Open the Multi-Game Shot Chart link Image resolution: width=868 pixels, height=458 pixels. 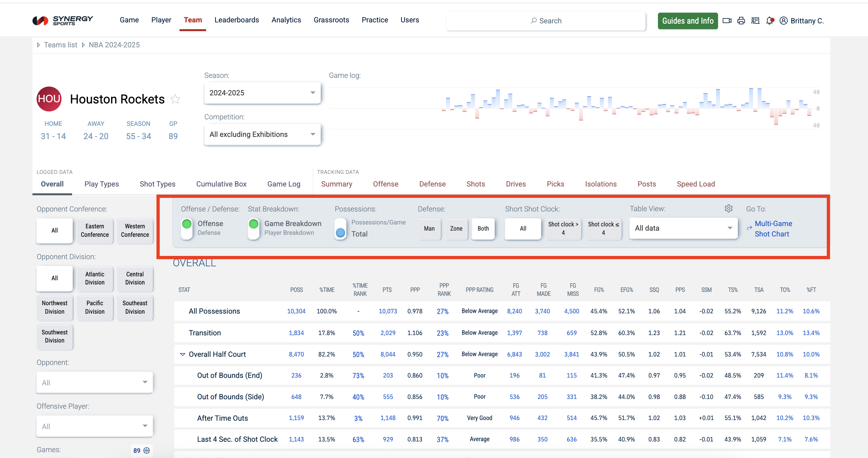pos(773,228)
